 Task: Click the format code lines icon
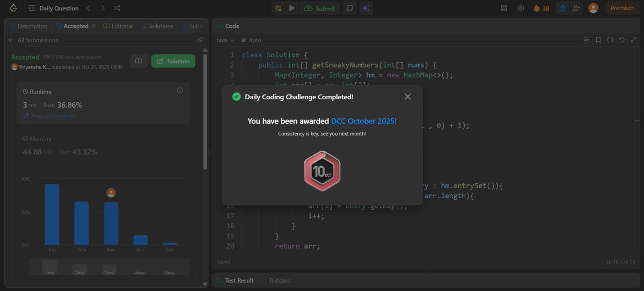pyautogui.click(x=587, y=40)
